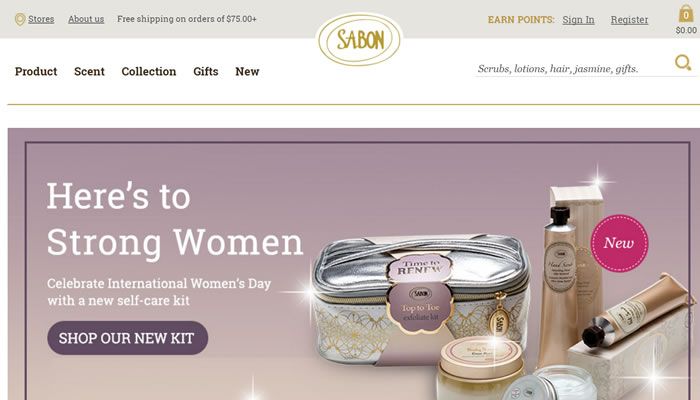Click the silver cosmetic bag image
This screenshot has height=400, width=700.
pyautogui.click(x=420, y=299)
